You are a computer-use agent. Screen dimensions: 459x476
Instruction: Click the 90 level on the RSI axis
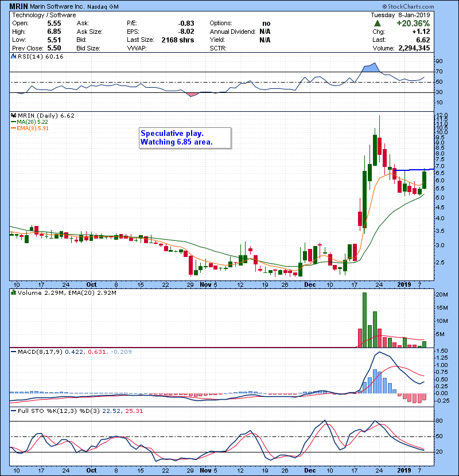pyautogui.click(x=439, y=61)
